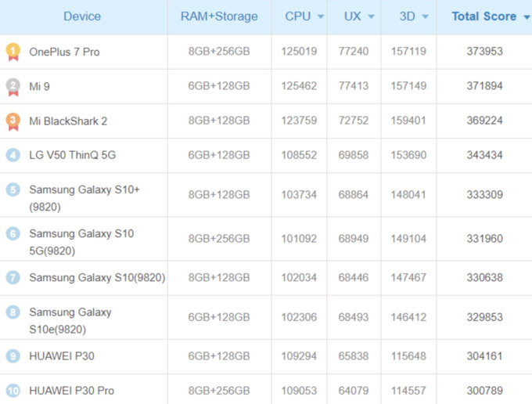Open the Samsung Galaxy S10+ (9820) entry
532x404 pixels.
coord(84,198)
